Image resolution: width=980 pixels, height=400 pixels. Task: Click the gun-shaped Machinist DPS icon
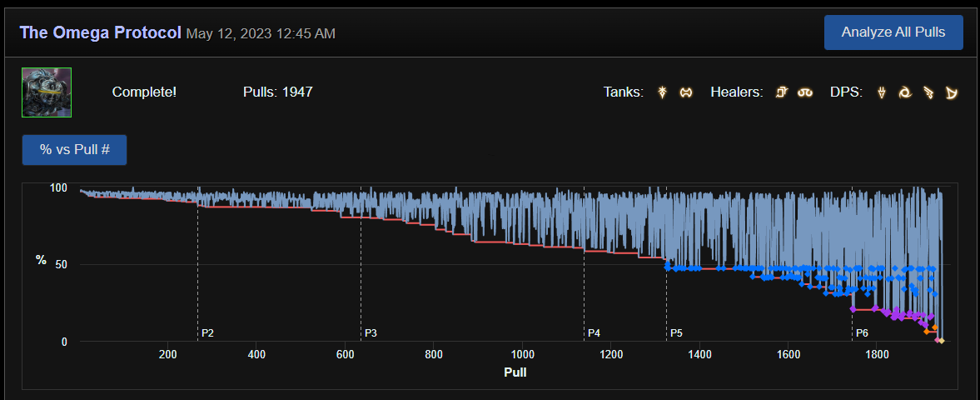point(928,92)
